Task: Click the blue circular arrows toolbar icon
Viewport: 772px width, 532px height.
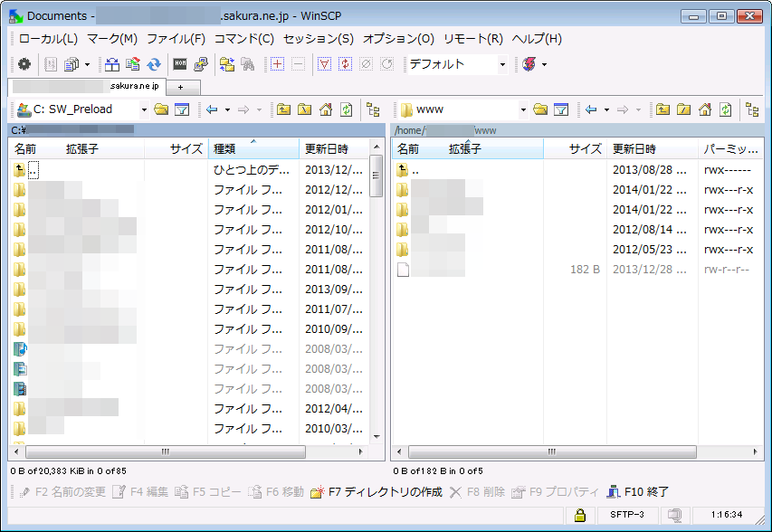Action: point(154,64)
